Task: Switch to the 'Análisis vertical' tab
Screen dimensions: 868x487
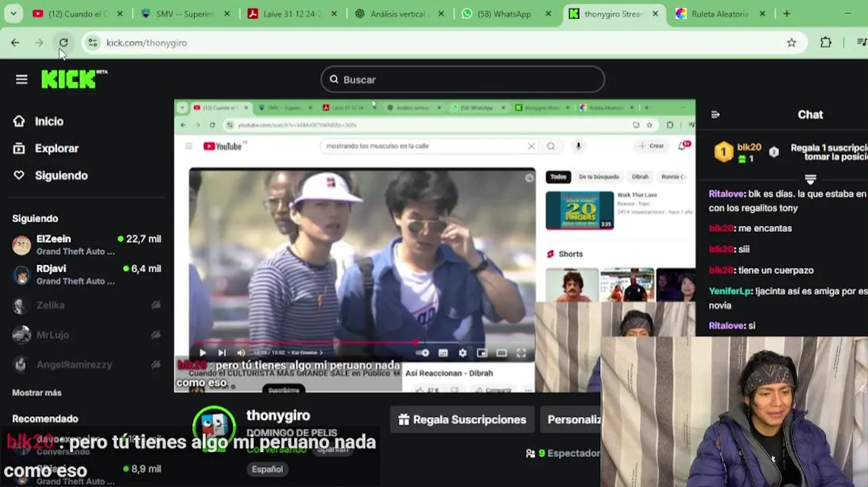Action: pos(400,14)
